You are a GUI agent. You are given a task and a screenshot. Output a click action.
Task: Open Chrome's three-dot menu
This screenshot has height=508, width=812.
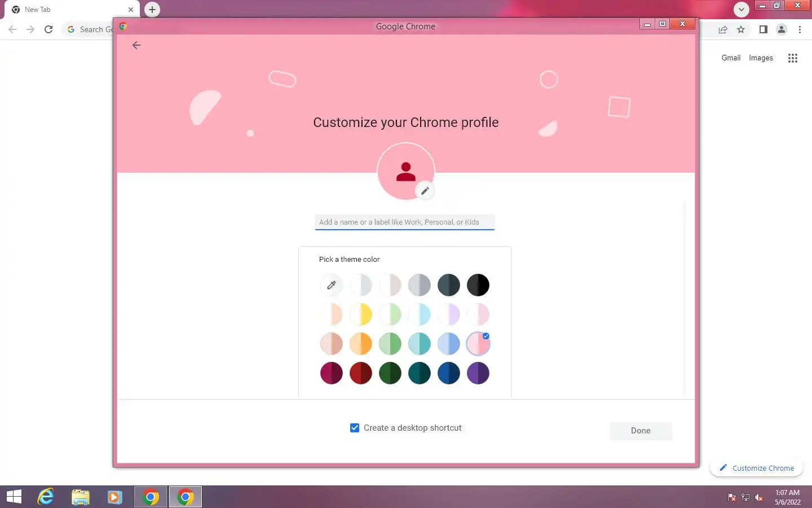pyautogui.click(x=800, y=30)
